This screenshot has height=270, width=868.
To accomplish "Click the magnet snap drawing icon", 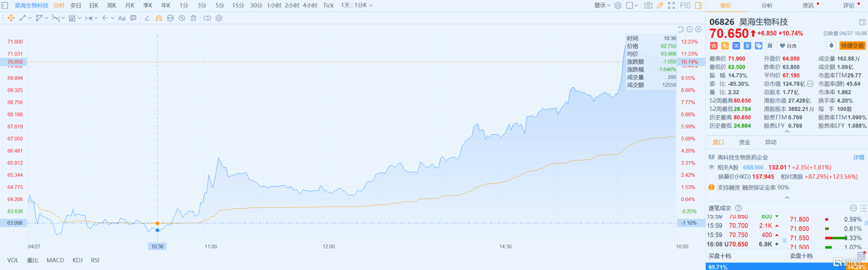I will (159, 18).
